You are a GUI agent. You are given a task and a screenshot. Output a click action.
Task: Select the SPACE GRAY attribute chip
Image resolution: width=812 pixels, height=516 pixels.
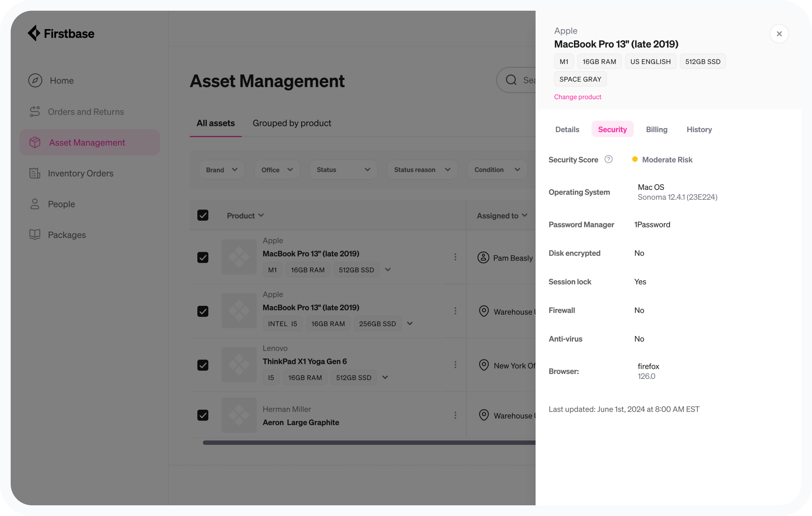[580, 79]
